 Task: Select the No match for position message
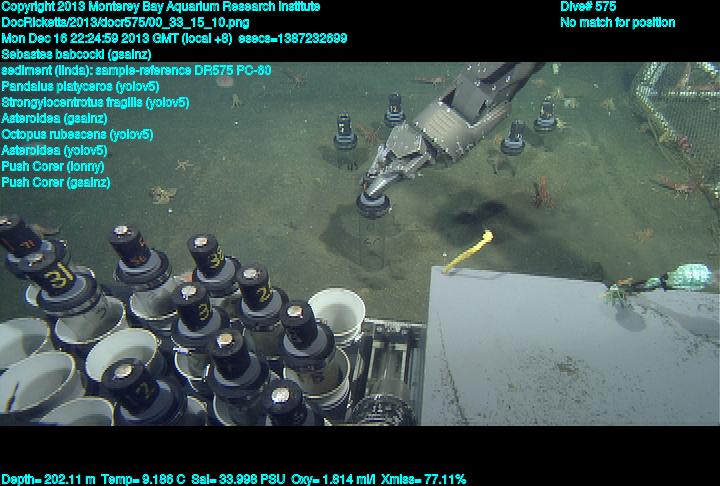click(618, 23)
